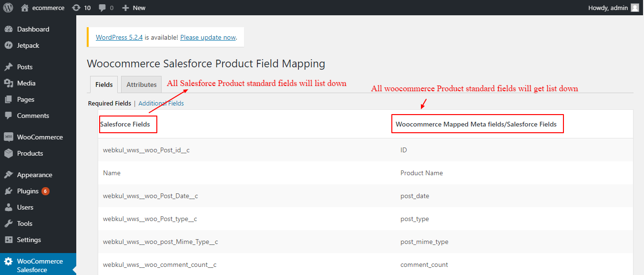Click the Required Fields filter link
Image resolution: width=644 pixels, height=275 pixels.
point(110,103)
